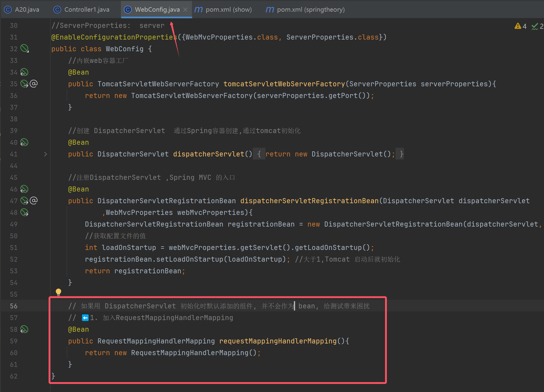Image resolution: width=544 pixels, height=392 pixels.
Task: Click the //获取配置文件的值 comment
Action: (x=115, y=236)
